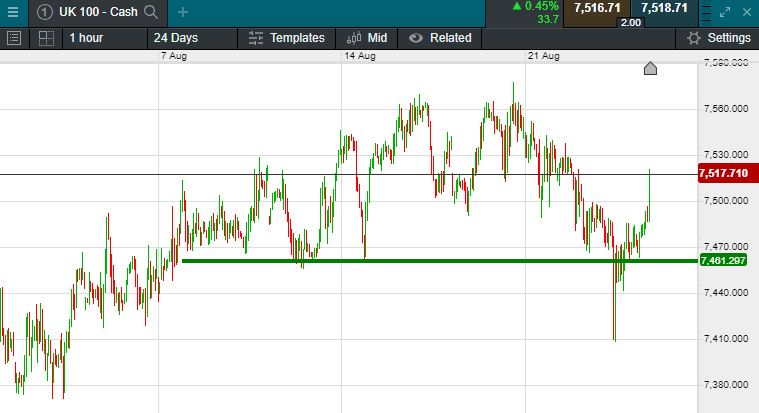Click the 7,500.000 price axis label

(726, 200)
